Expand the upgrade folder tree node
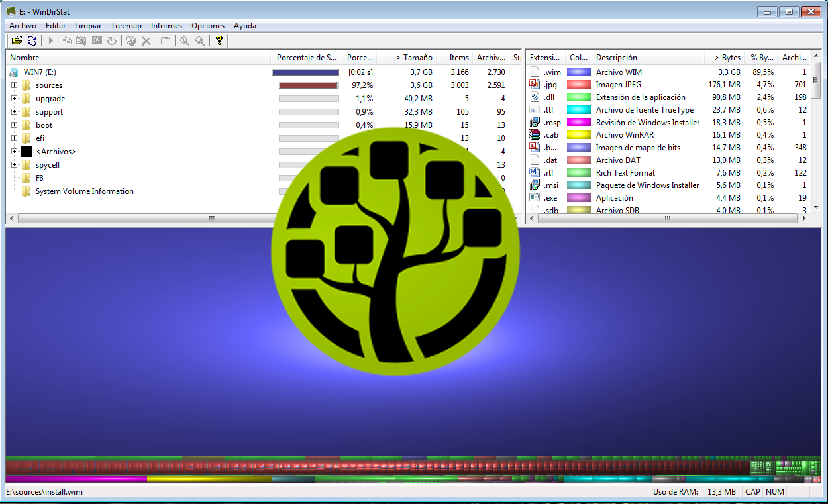This screenshot has width=828, height=504. pyautogui.click(x=14, y=99)
